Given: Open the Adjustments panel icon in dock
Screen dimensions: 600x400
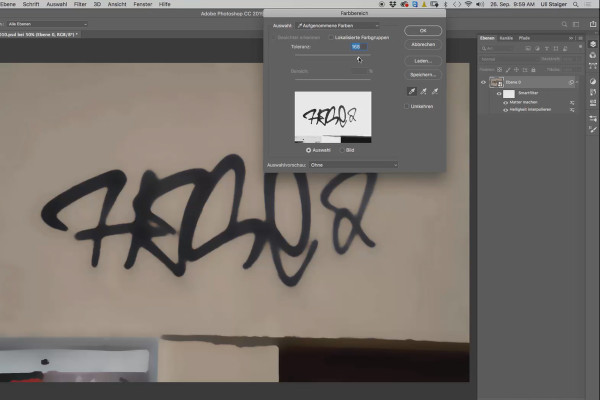Looking at the screenshot, I should pyautogui.click(x=593, y=81).
